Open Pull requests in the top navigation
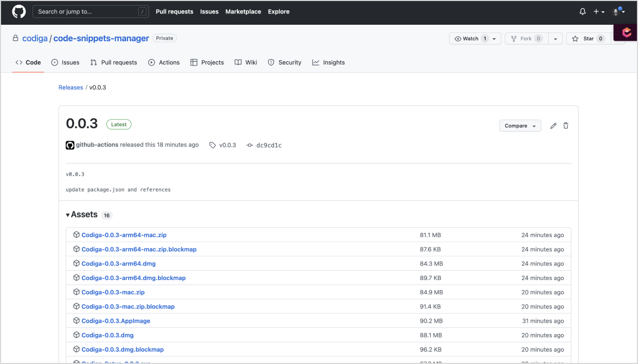The height and width of the screenshot is (364, 638). [174, 11]
